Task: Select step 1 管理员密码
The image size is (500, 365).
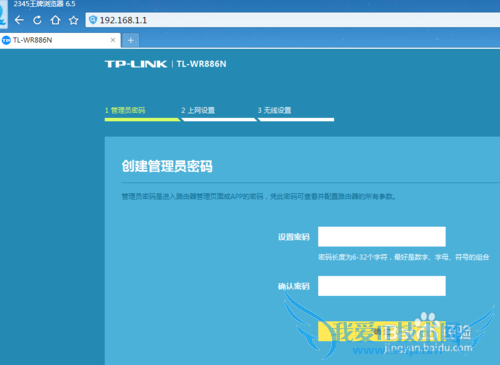Action: tap(125, 110)
